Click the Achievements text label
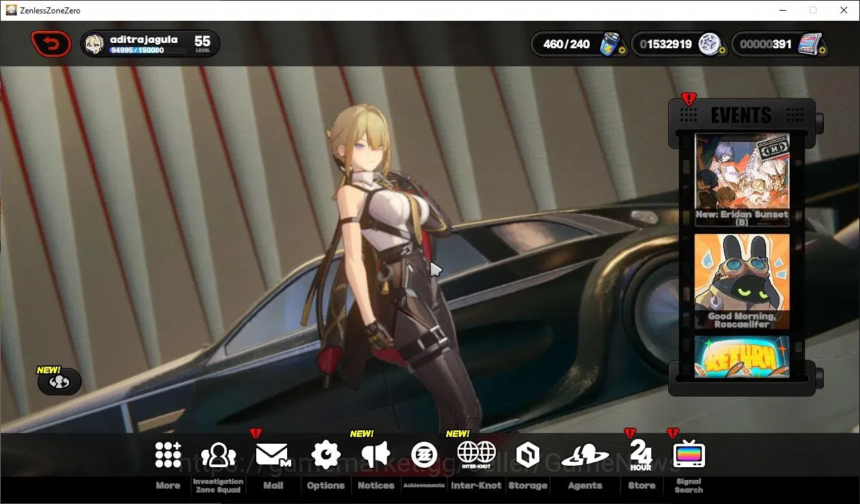 pos(424,485)
